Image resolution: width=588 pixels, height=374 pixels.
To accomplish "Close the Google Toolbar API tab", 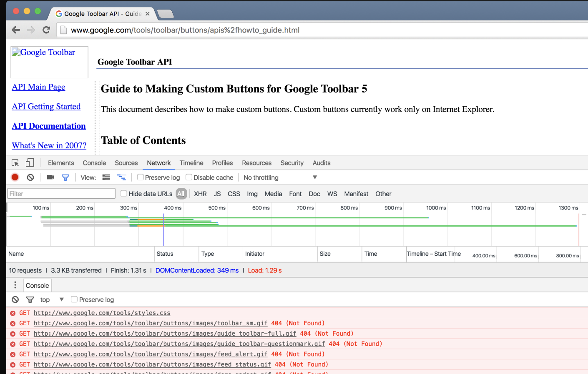I will (x=147, y=14).
